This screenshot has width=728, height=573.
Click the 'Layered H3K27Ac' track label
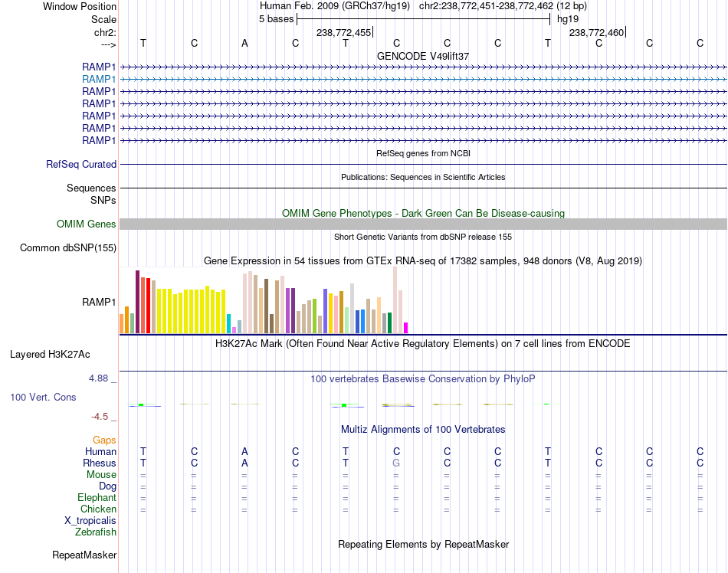(50, 355)
